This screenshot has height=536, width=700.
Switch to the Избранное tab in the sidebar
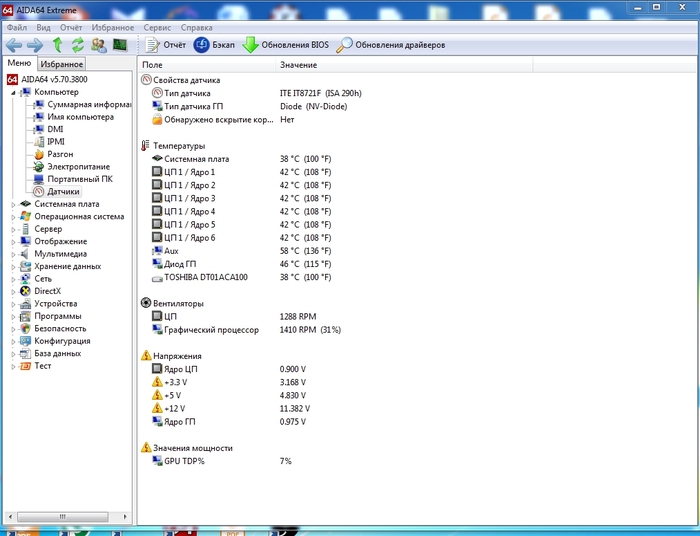[62, 64]
